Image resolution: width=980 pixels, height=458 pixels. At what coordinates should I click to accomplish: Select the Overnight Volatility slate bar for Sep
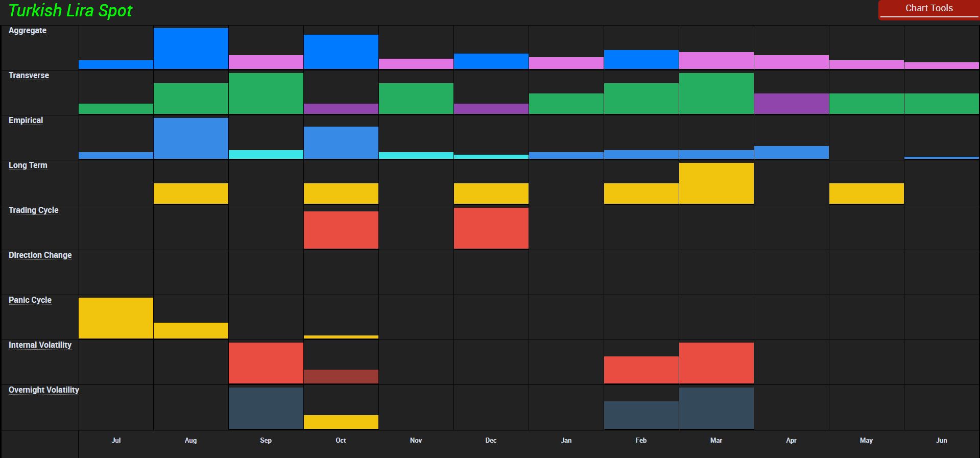(266, 408)
